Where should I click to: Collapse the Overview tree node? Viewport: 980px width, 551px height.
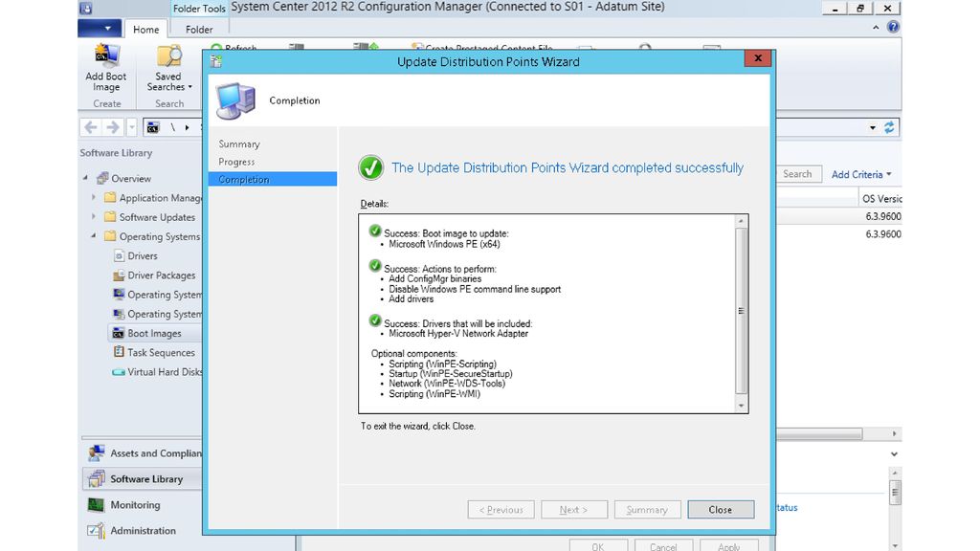click(x=85, y=178)
